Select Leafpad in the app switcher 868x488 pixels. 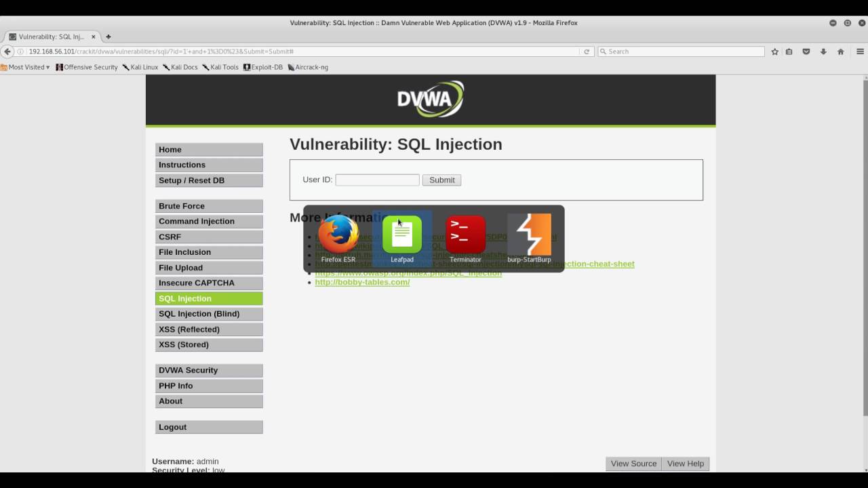coord(402,239)
